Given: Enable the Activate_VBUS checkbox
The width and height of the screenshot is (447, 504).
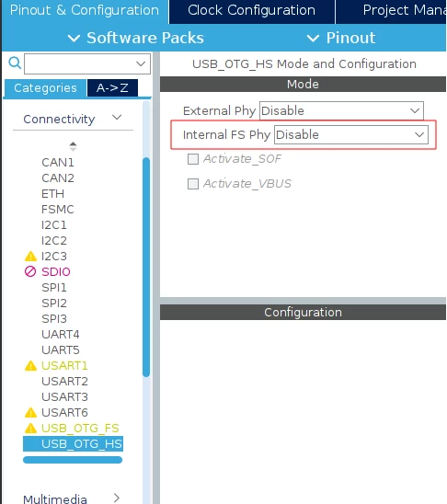Looking at the screenshot, I should [193, 184].
